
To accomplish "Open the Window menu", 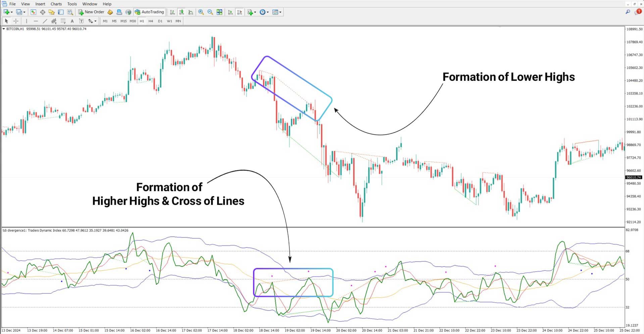I will click(90, 4).
